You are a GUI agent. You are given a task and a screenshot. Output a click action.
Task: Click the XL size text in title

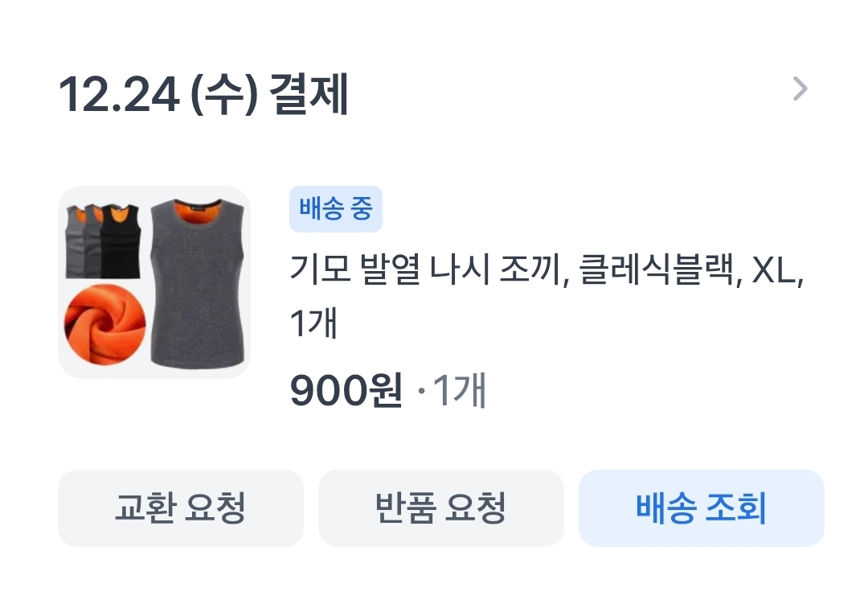(x=773, y=271)
